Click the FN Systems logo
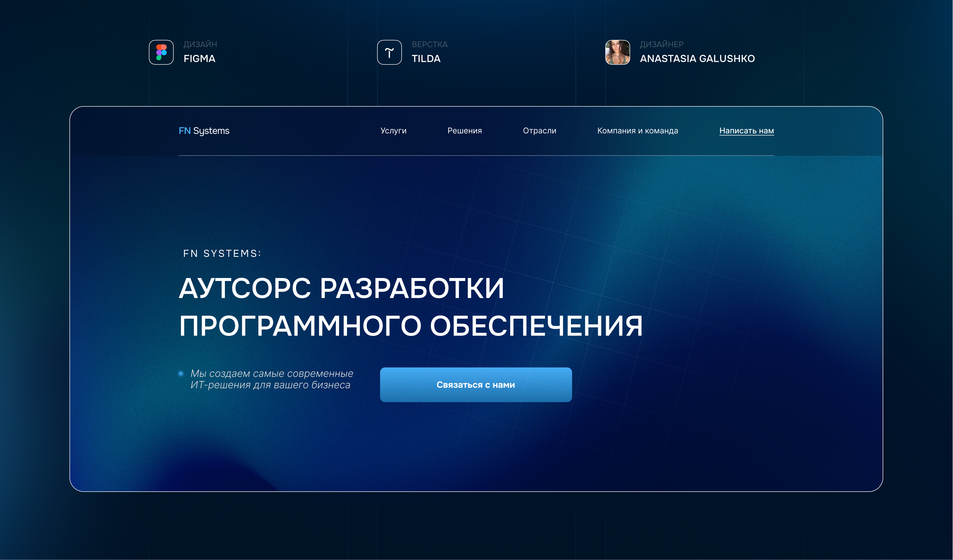 (204, 131)
